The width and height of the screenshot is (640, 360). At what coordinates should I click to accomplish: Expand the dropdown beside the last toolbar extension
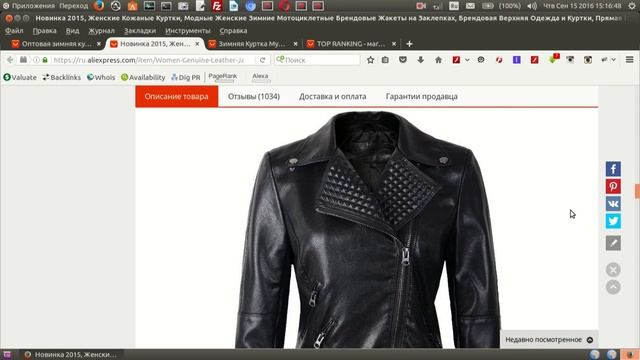click(613, 60)
